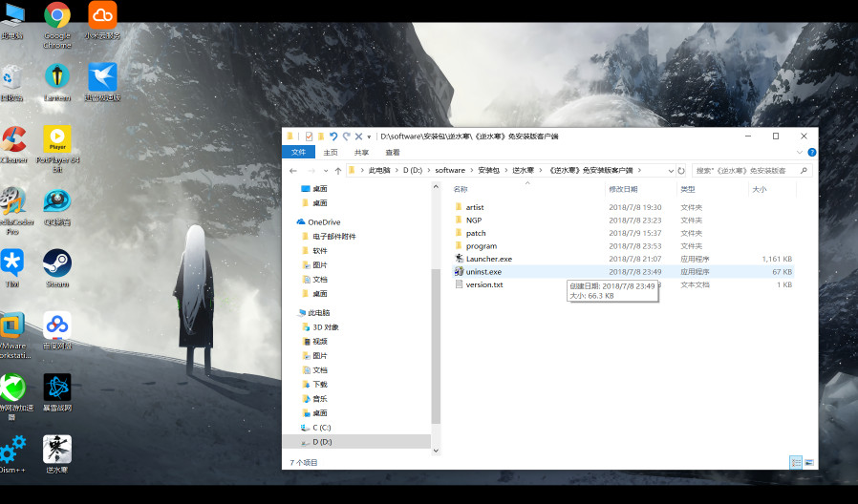The height and width of the screenshot is (504, 858).
Task: Expand the ribbon with the chevron
Action: pos(800,153)
